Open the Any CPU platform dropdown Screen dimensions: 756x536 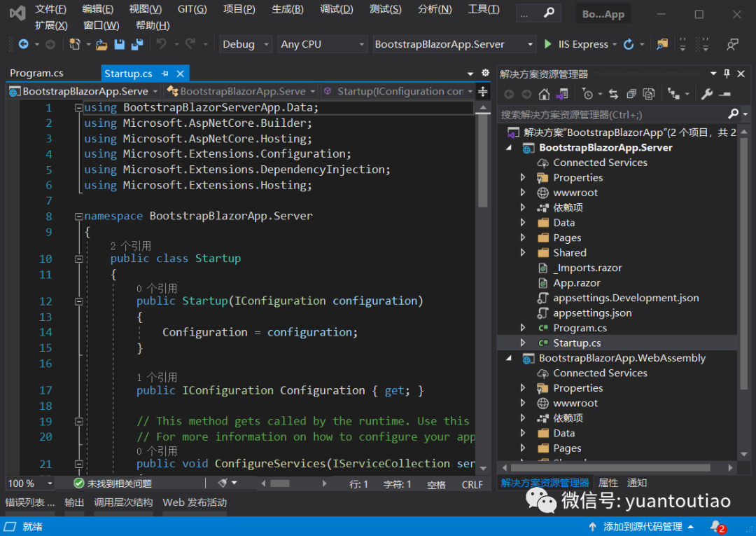(322, 44)
